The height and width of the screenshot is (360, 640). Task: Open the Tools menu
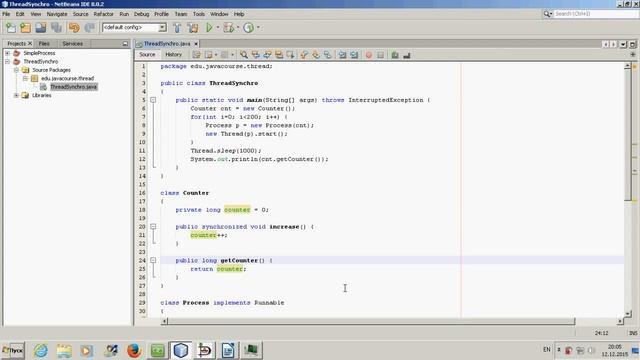pyautogui.click(x=199, y=14)
